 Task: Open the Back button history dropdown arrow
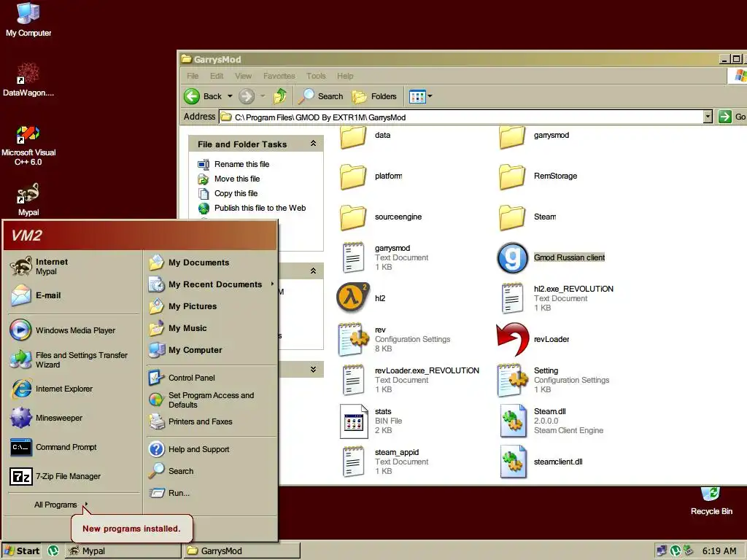(x=230, y=96)
